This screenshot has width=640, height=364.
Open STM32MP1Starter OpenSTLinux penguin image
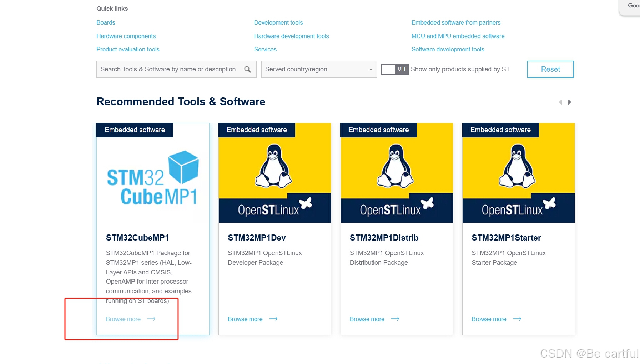pyautogui.click(x=519, y=173)
